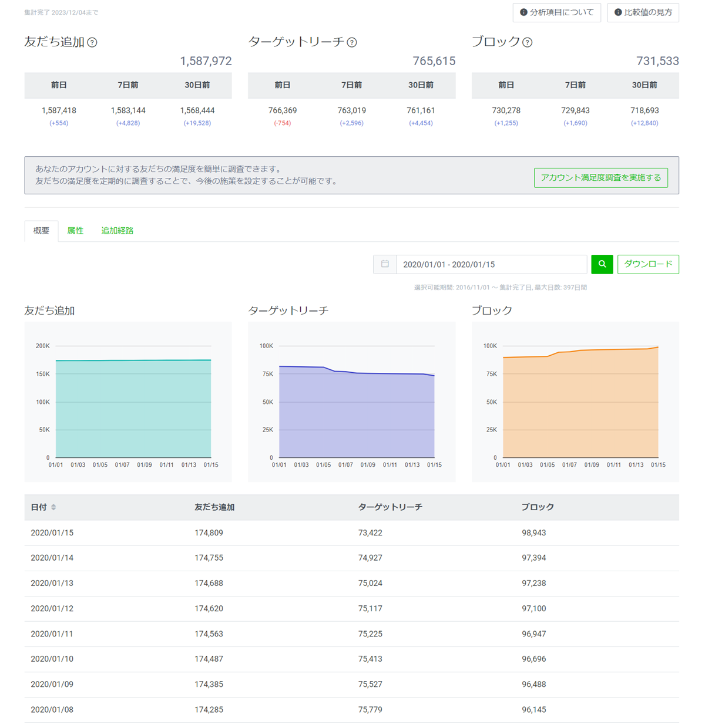Viewport: 705px width, 728px height.
Task: Click the date range input field
Action: (491, 264)
